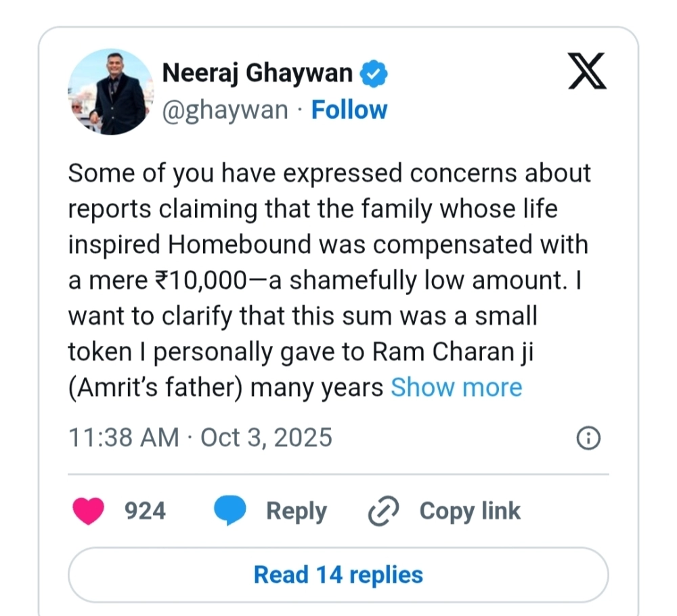Expand the tweet with Show more
677x616 pixels.
(x=456, y=387)
